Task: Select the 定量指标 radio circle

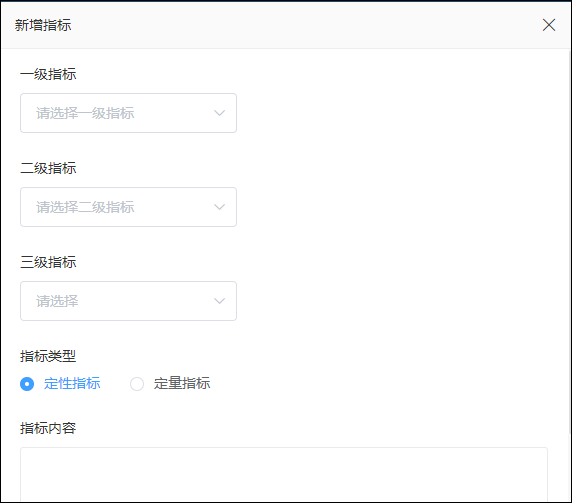Action: [x=137, y=384]
